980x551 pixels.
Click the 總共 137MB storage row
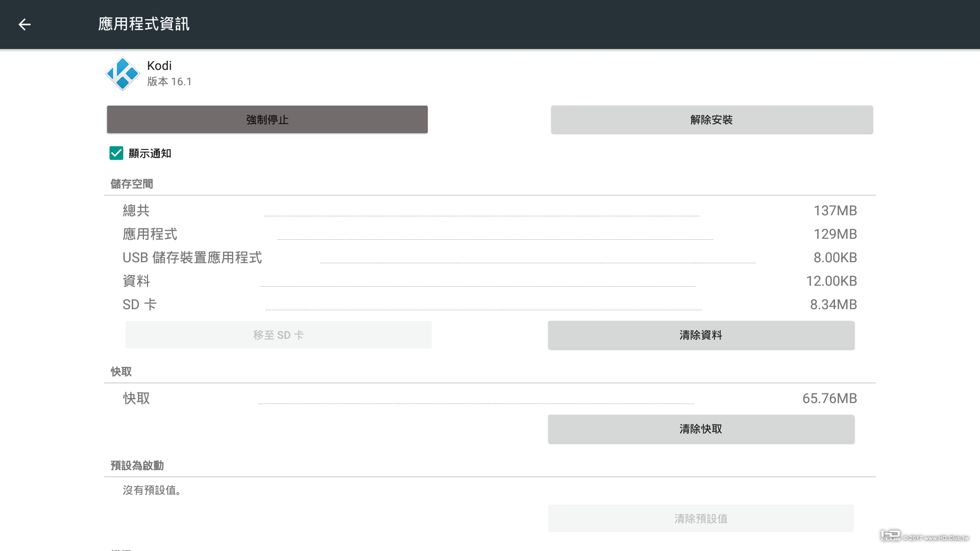pos(489,211)
